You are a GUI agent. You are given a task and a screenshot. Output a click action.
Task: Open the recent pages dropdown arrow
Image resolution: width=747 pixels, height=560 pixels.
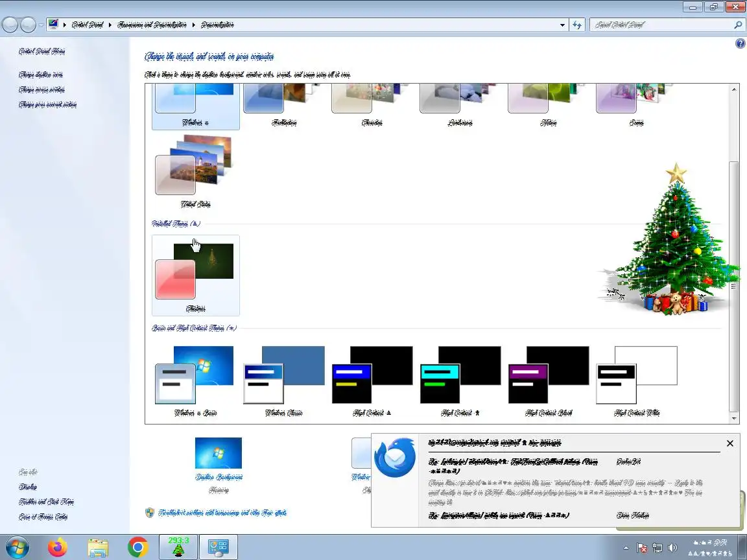pyautogui.click(x=41, y=25)
